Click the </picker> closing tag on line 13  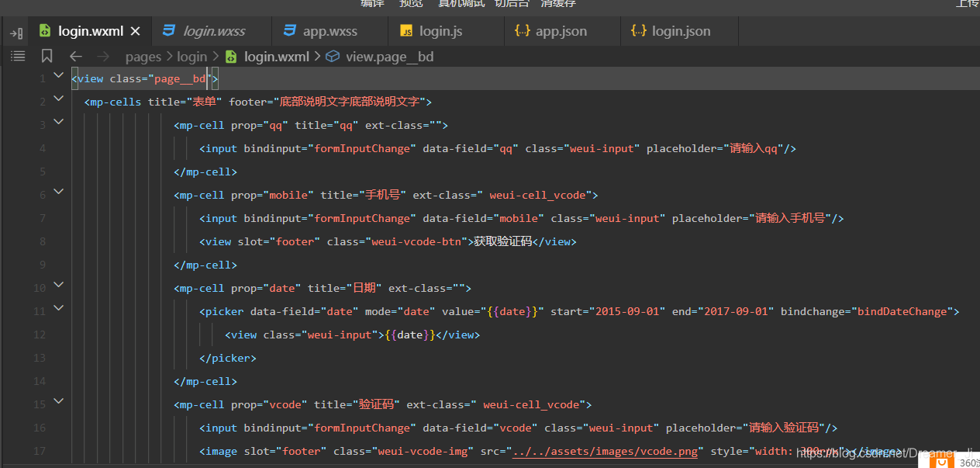[228, 358]
